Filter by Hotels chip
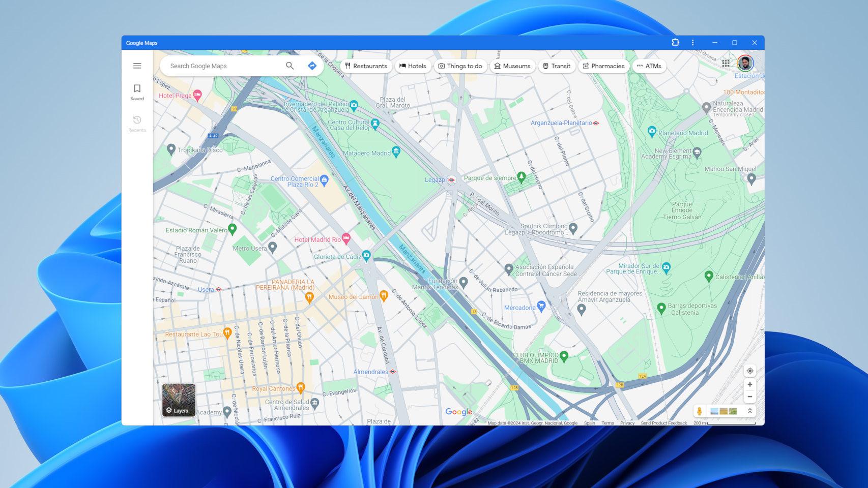 [413, 66]
